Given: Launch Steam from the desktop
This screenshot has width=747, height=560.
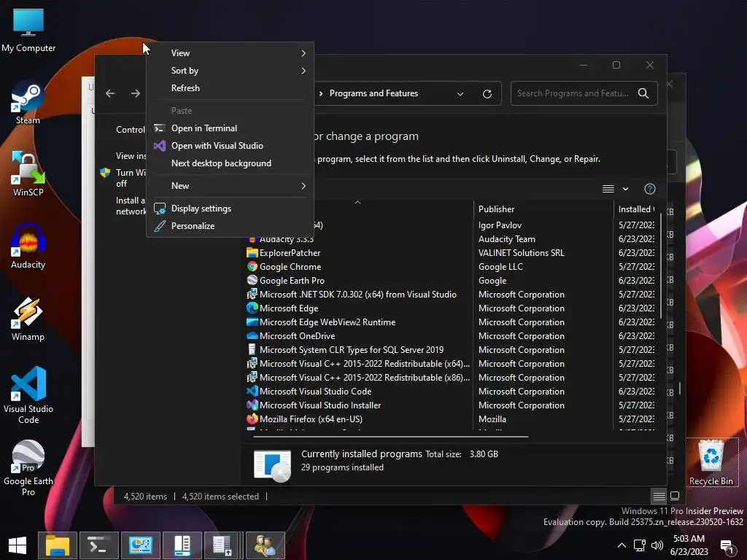Looking at the screenshot, I should [x=28, y=103].
